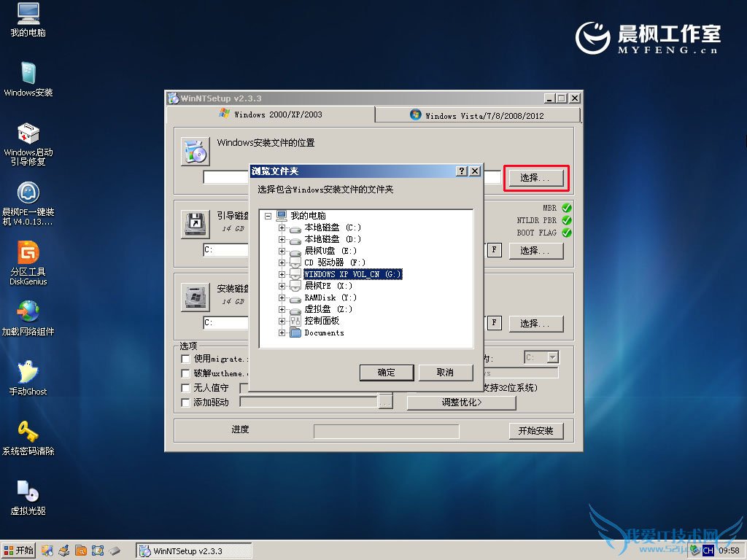Image resolution: width=747 pixels, height=560 pixels.
Task: Open the DiskGenius partition tool icon
Action: click(x=28, y=254)
